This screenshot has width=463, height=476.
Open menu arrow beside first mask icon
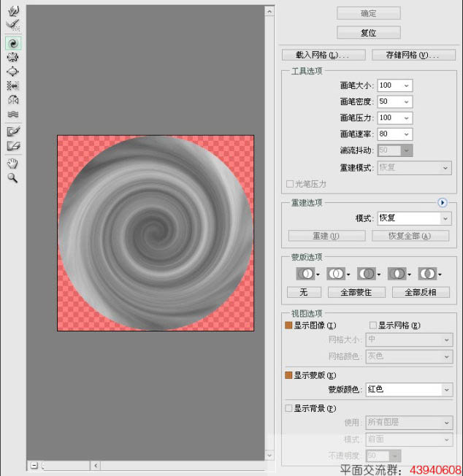318,275
